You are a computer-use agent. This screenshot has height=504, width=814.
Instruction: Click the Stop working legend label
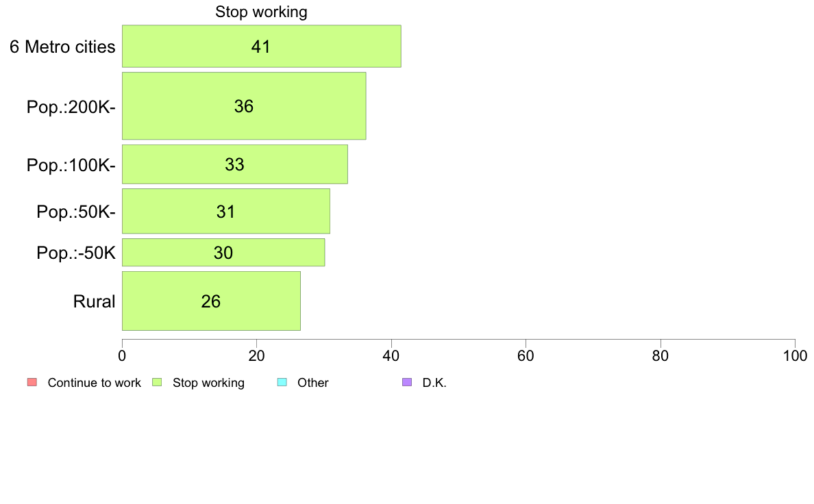pos(208,383)
